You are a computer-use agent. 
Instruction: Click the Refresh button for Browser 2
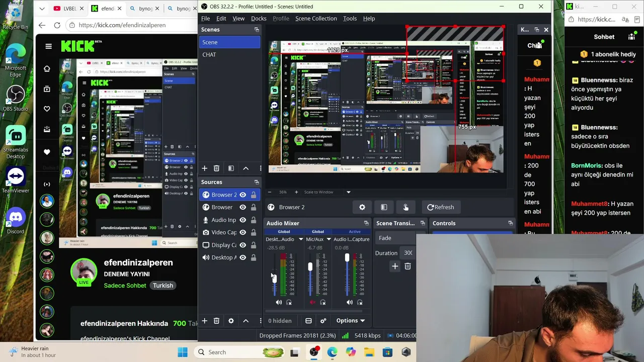pos(441,207)
